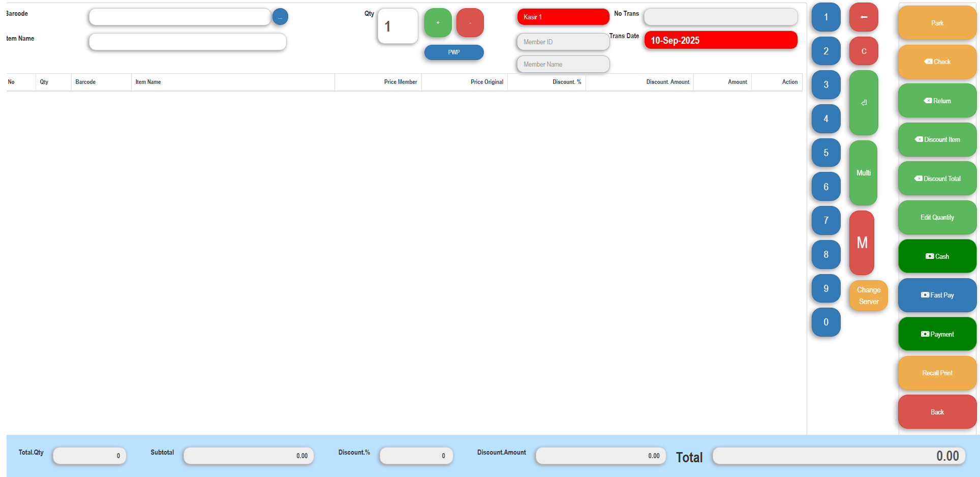Apply Discount Total to the sale
Image resolution: width=980 pixels, height=477 pixels.
pyautogui.click(x=937, y=178)
